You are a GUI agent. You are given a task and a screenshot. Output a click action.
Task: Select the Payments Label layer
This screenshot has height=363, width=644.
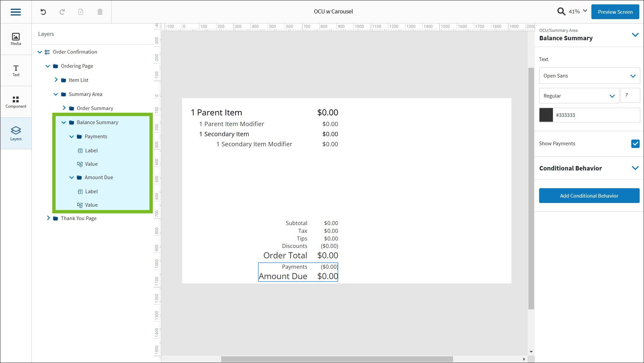[91, 150]
